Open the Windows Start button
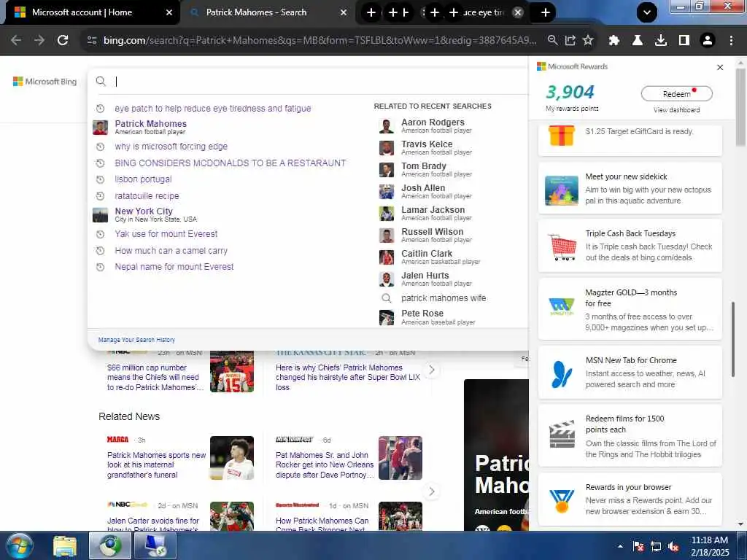This screenshot has width=747, height=560. coord(18,545)
